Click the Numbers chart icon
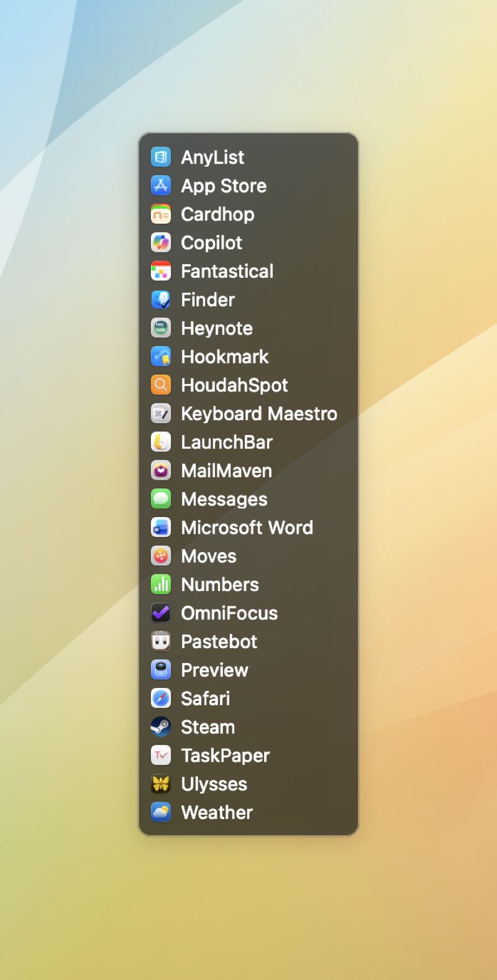Screen dimensions: 497x980 click(x=161, y=584)
